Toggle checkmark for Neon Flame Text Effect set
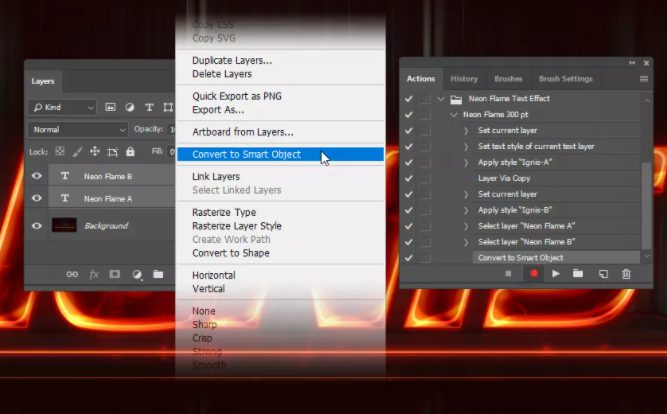 [409, 99]
